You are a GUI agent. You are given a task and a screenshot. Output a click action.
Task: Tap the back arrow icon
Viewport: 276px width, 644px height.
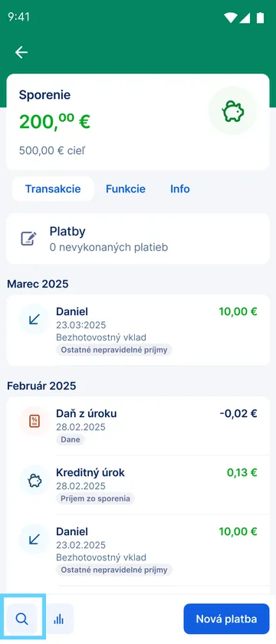pyautogui.click(x=21, y=52)
